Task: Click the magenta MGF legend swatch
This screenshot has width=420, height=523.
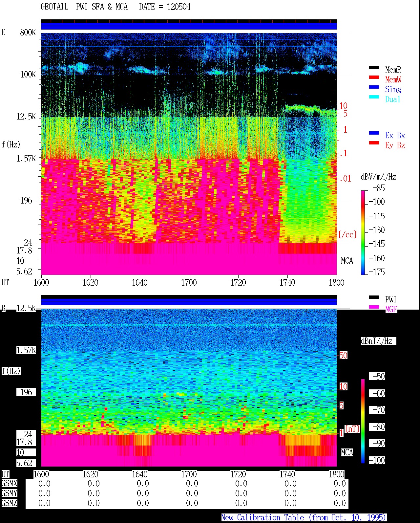Action: 374,307
